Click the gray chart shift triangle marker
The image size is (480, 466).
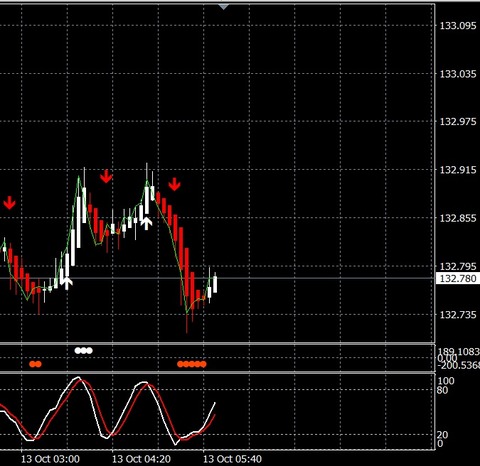[x=223, y=7]
